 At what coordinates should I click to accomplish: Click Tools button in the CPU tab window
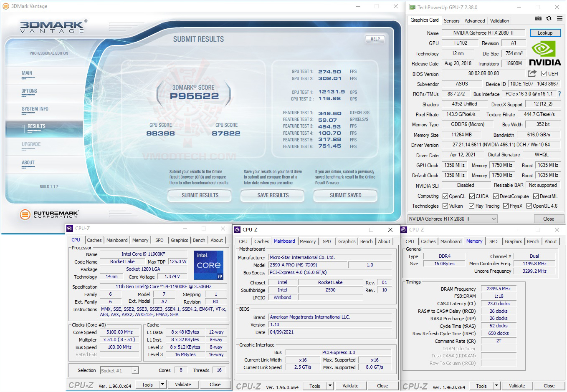(x=147, y=384)
